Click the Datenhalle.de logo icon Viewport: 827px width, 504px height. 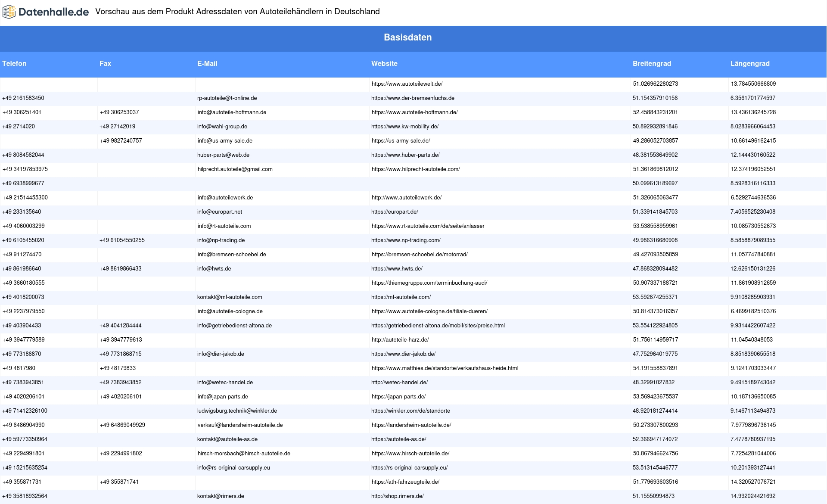9,12
